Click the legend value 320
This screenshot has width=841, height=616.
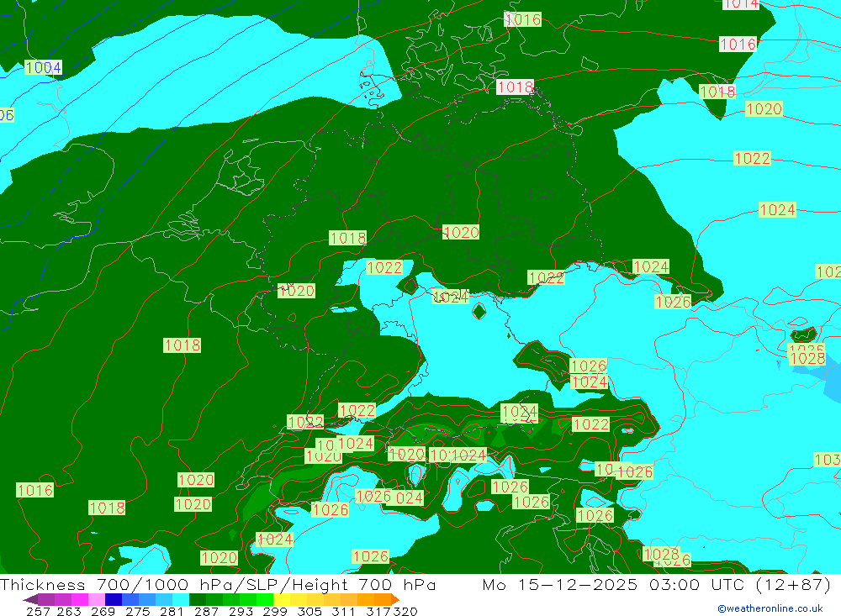[405, 611]
